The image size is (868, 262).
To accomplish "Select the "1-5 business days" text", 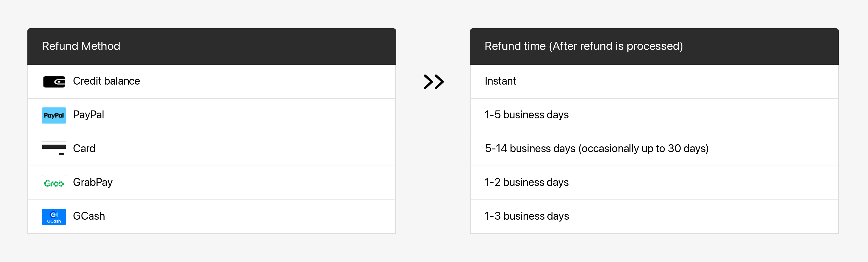I will tap(526, 115).
